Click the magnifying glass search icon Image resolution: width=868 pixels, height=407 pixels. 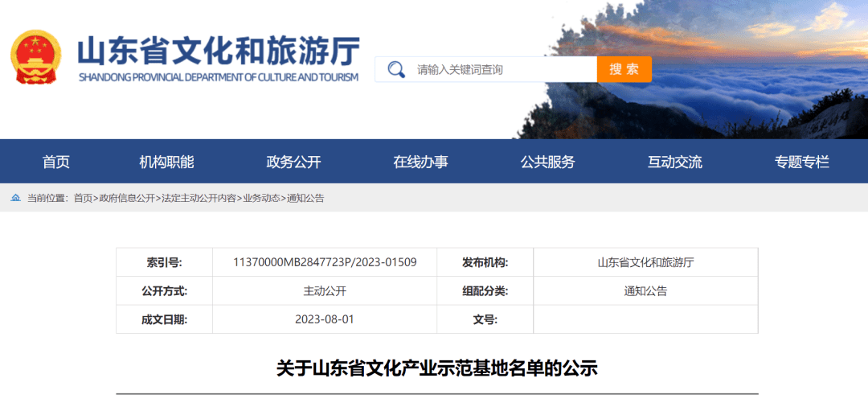pos(395,69)
